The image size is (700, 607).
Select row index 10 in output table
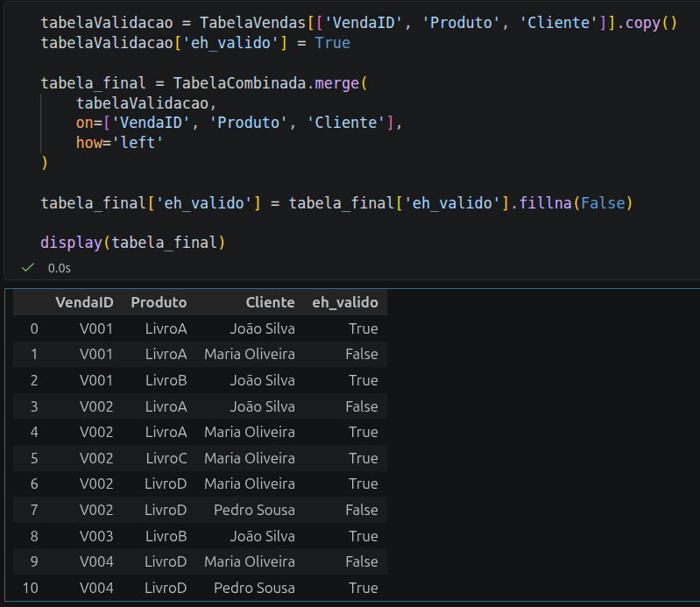tap(31, 588)
